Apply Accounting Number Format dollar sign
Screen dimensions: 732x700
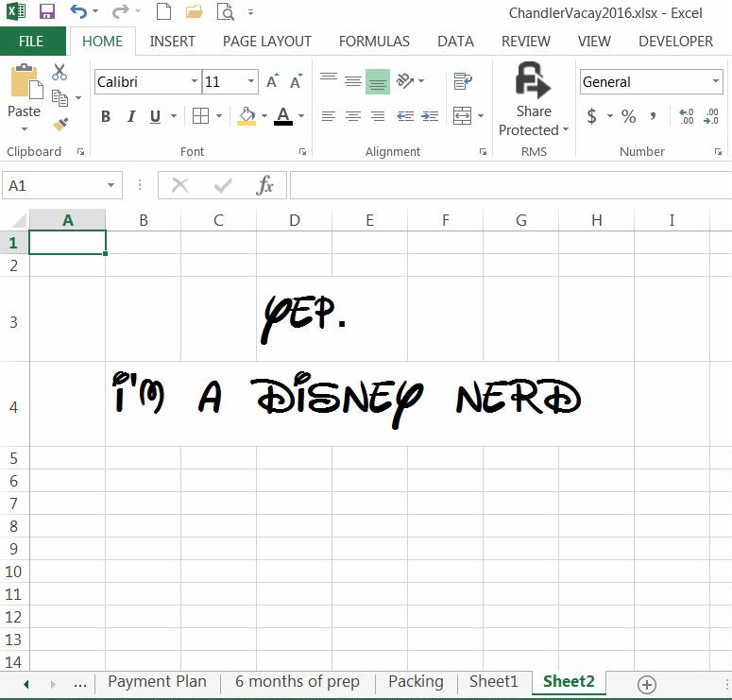pos(591,116)
